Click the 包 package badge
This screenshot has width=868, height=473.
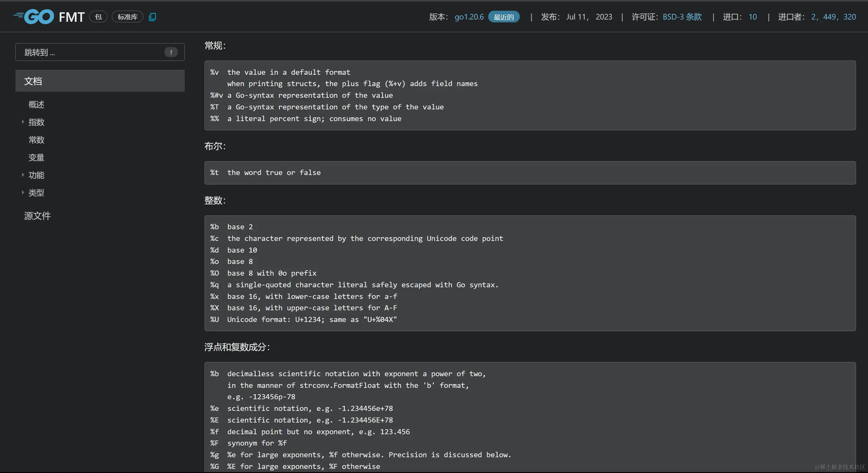click(x=98, y=17)
